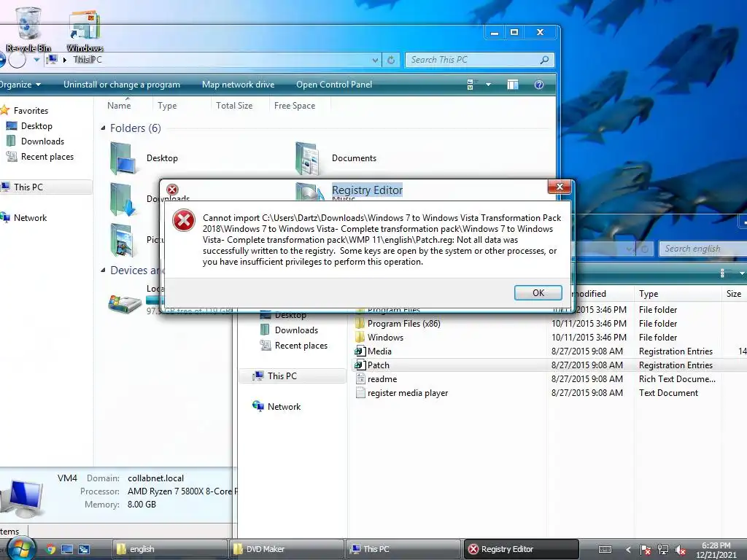Open the Documents folder icon
The image size is (747, 560).
click(308, 158)
